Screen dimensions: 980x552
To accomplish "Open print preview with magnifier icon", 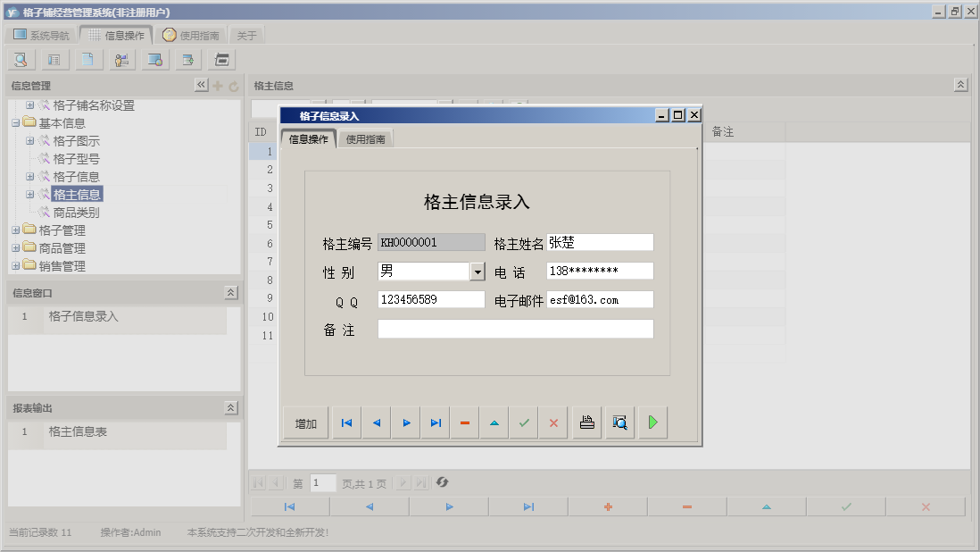I will 619,423.
